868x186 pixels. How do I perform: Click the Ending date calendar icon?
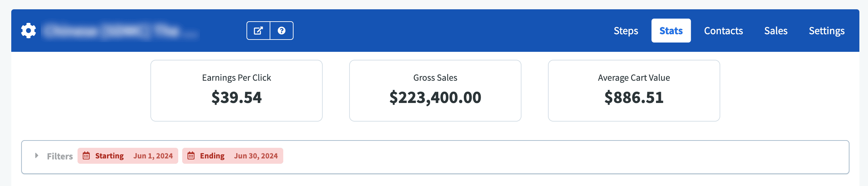tap(191, 156)
